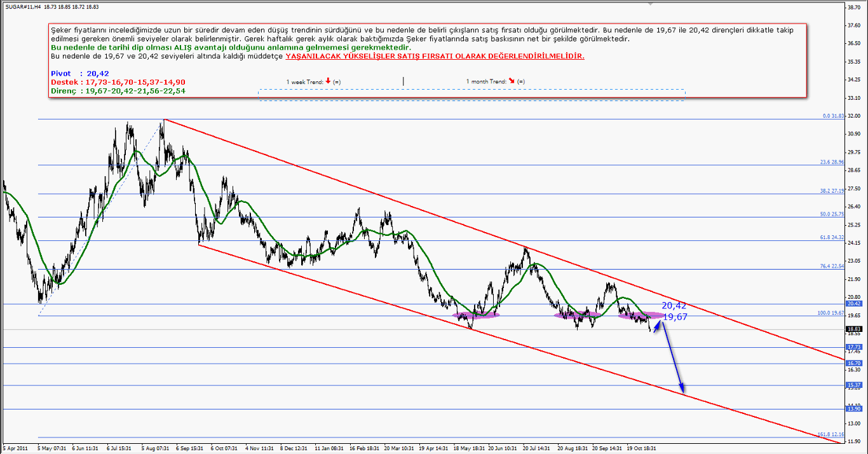Click the Fibonacci 50.0 25.75 label
The width and height of the screenshot is (868, 454).
pyautogui.click(x=831, y=214)
